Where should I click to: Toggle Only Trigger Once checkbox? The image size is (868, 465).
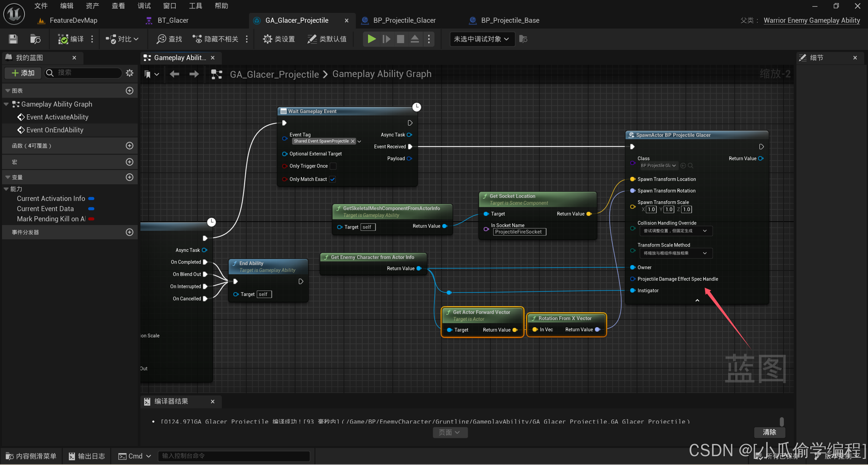(333, 166)
